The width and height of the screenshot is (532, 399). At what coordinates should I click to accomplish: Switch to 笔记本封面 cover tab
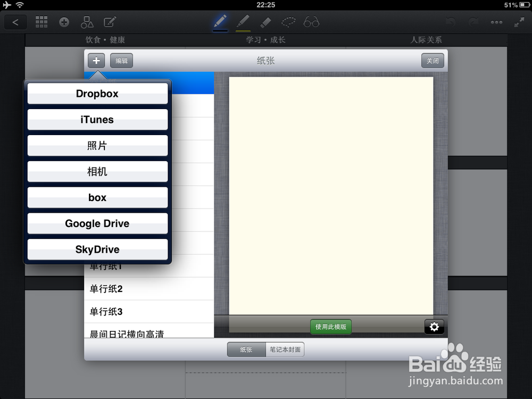coord(285,350)
